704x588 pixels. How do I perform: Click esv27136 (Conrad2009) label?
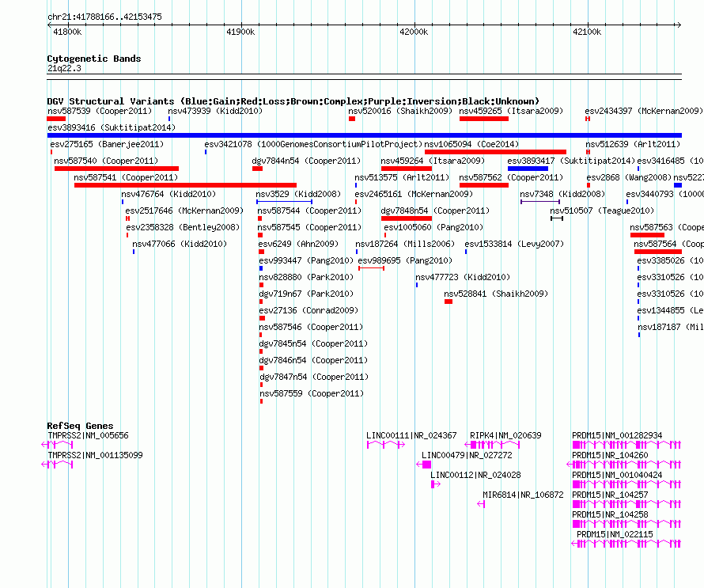click(308, 310)
